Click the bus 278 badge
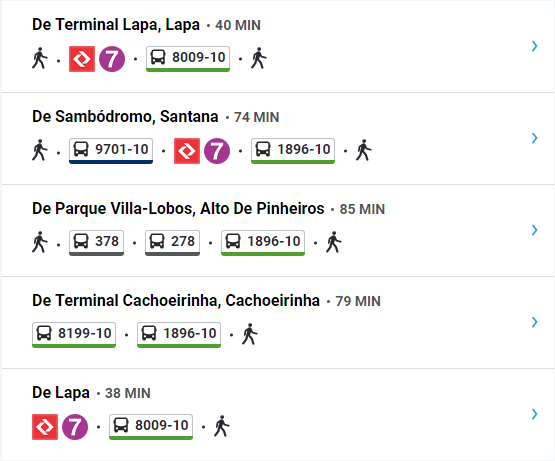Screen dimensions: 555x461 coord(172,243)
